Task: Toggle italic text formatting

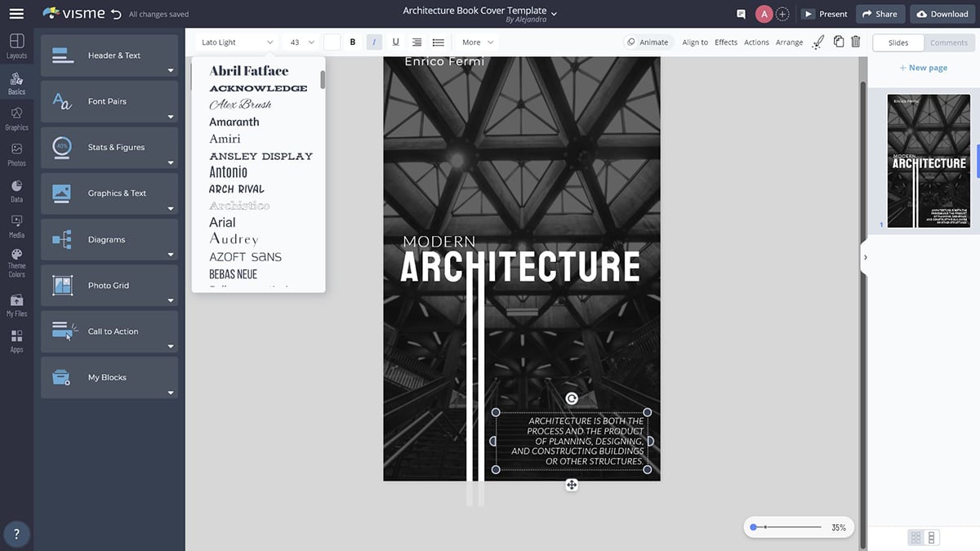Action: [374, 42]
